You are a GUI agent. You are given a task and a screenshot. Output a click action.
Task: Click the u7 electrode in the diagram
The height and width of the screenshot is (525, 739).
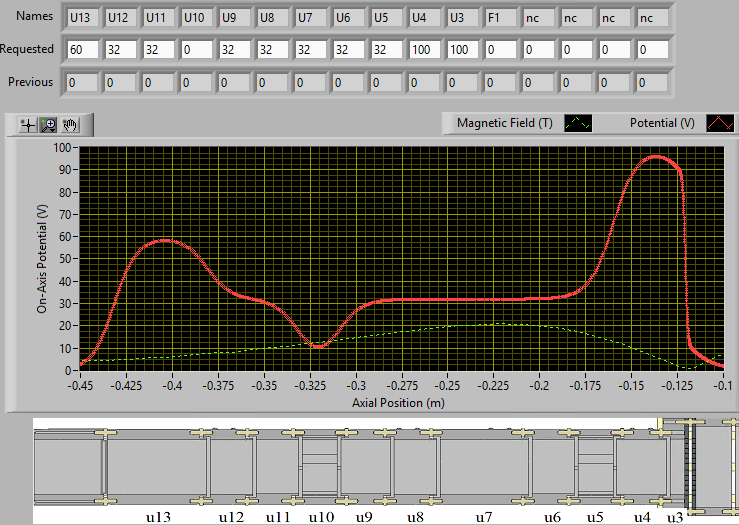point(483,467)
